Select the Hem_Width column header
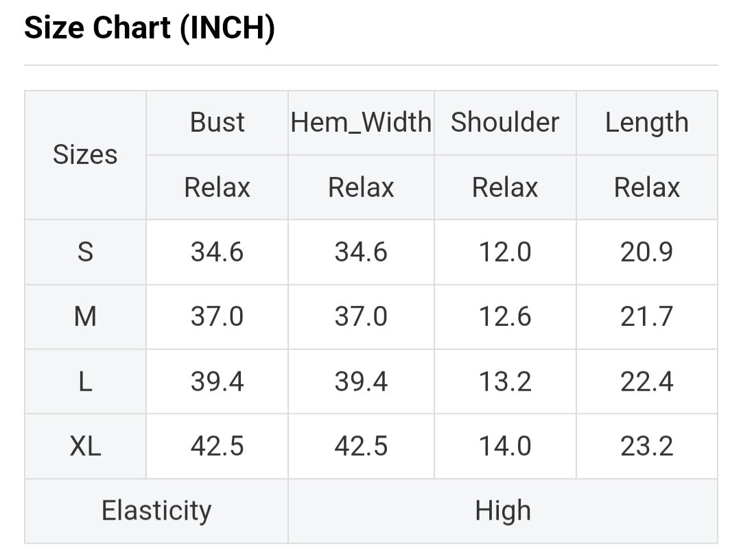 pos(361,123)
